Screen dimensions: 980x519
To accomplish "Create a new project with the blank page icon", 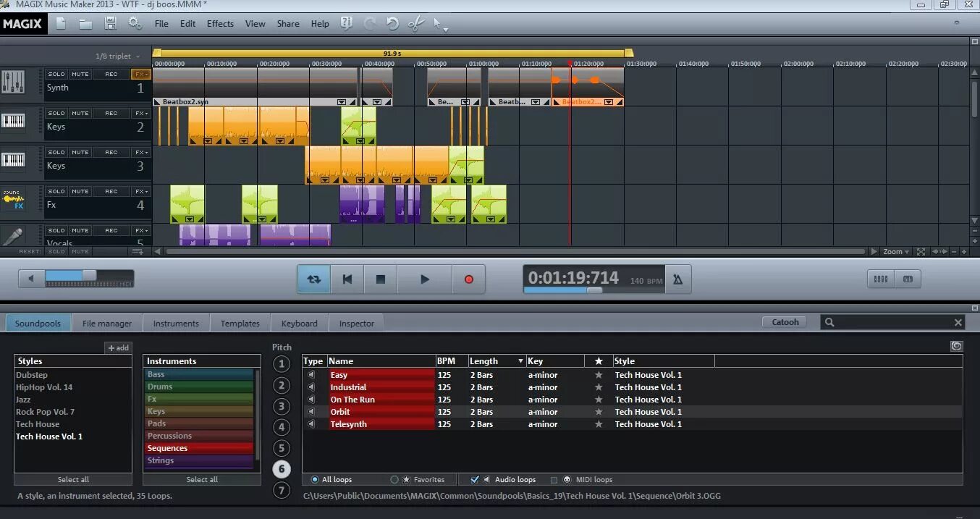I will (x=61, y=23).
